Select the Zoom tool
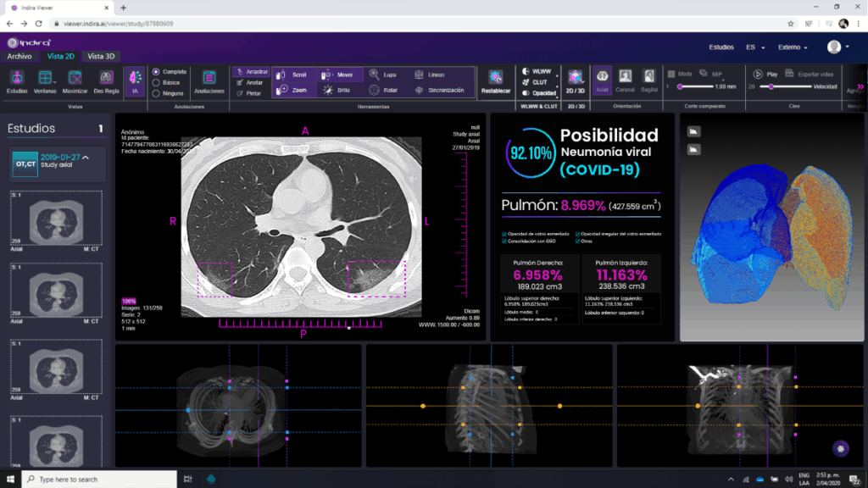The width and height of the screenshot is (868, 488). coord(292,89)
